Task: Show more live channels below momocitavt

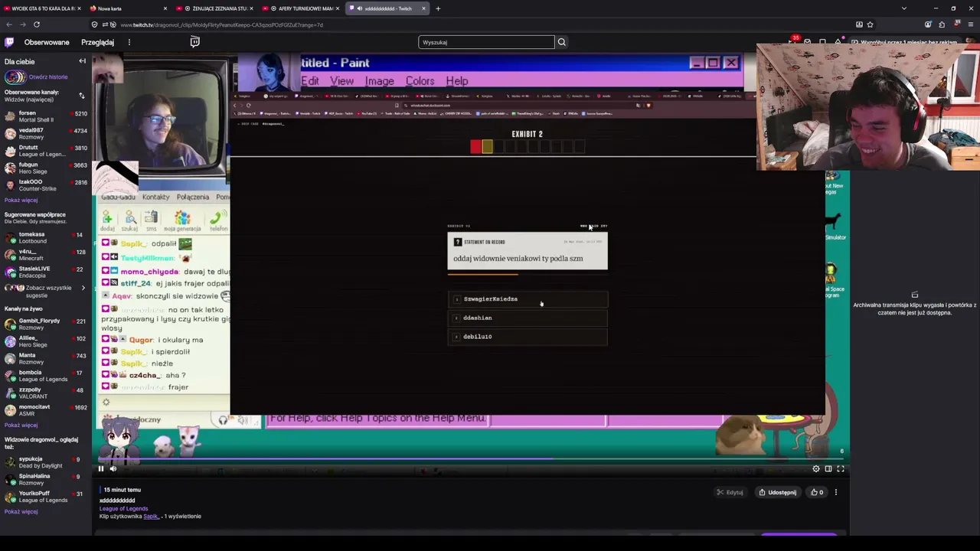Action: pos(21,425)
